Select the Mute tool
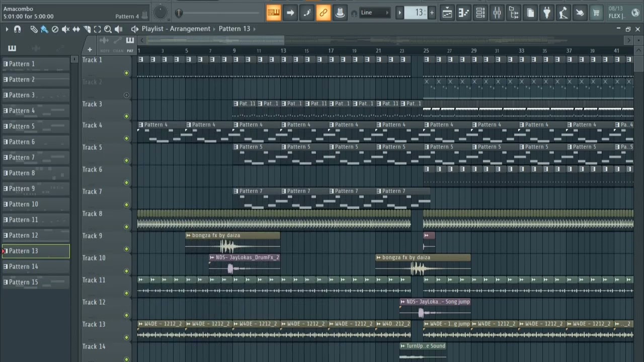The height and width of the screenshot is (362, 644). [65, 29]
